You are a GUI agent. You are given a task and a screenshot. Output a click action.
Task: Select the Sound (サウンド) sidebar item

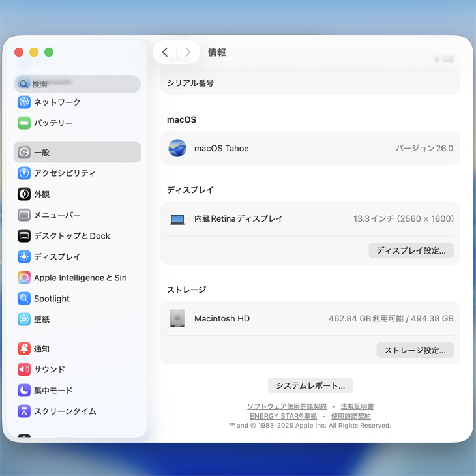point(50,370)
